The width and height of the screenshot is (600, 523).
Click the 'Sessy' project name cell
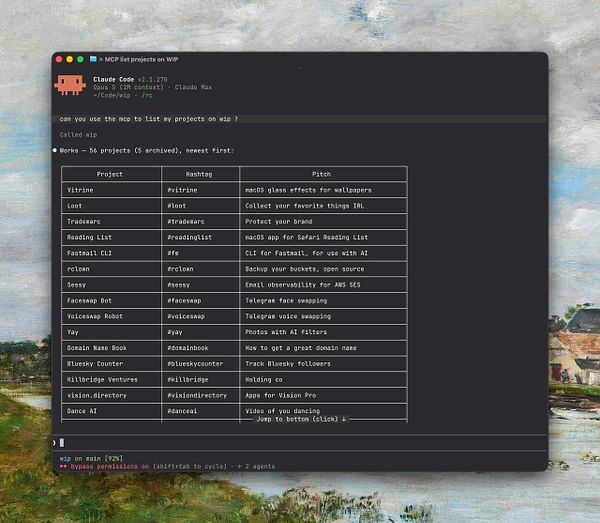click(76, 285)
